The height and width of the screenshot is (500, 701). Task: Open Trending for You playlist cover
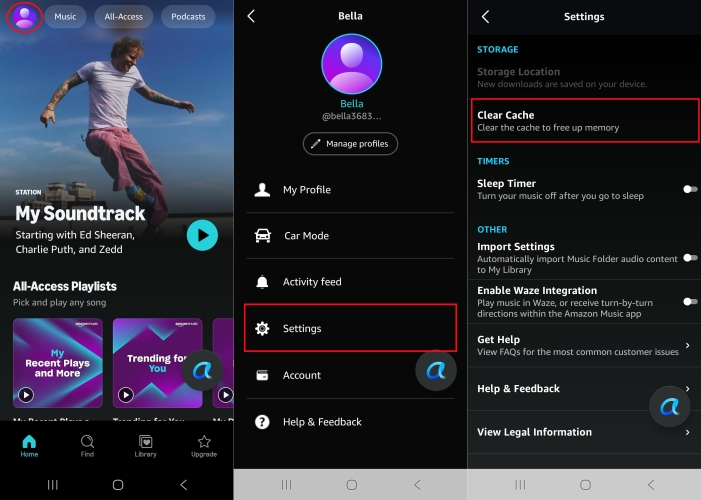pos(157,363)
